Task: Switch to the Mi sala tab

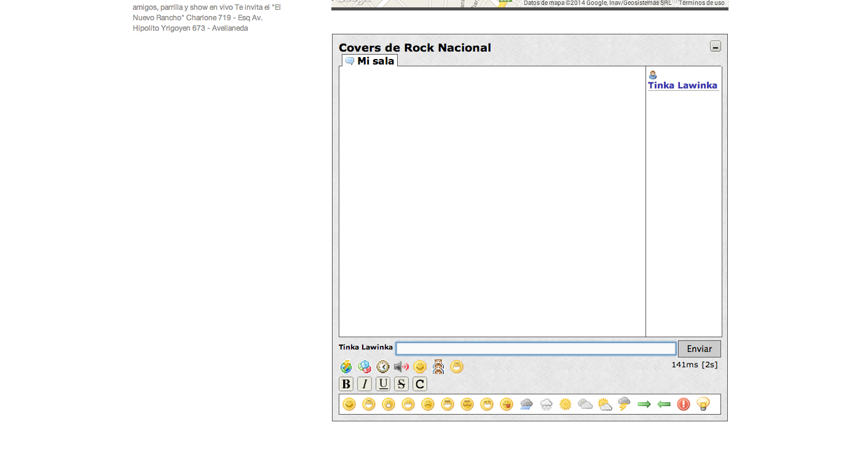Action: [x=370, y=61]
